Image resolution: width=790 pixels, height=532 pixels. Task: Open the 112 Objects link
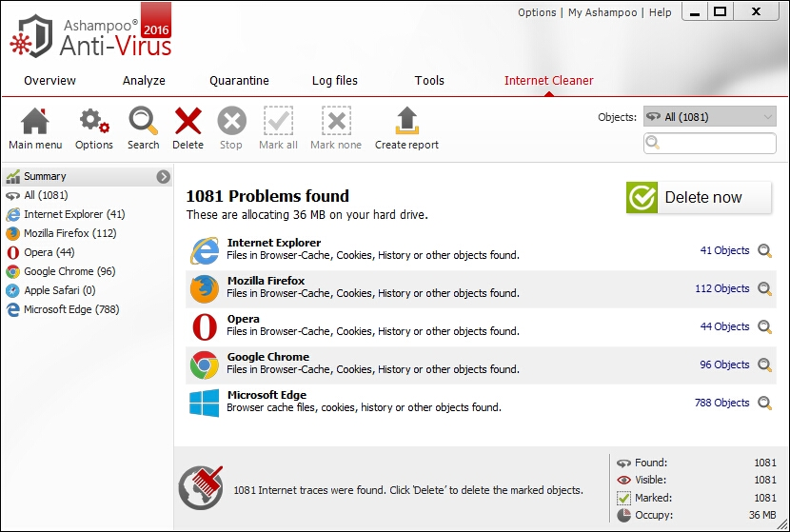click(722, 288)
